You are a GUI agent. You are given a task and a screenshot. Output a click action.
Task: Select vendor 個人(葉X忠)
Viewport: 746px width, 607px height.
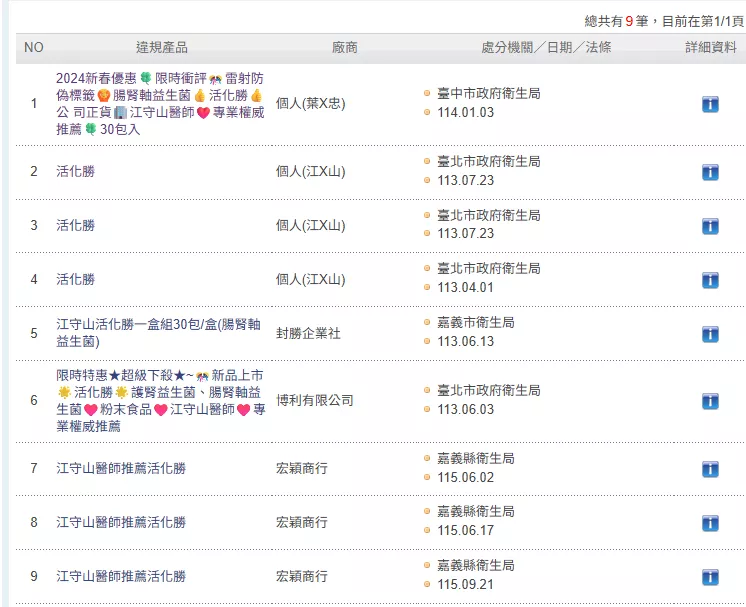[x=311, y=104]
